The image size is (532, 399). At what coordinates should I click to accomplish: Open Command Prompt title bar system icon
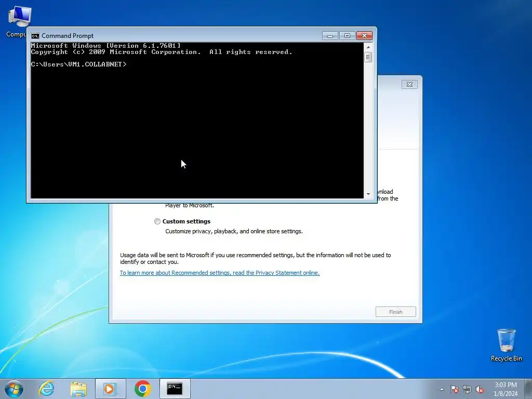[35, 36]
